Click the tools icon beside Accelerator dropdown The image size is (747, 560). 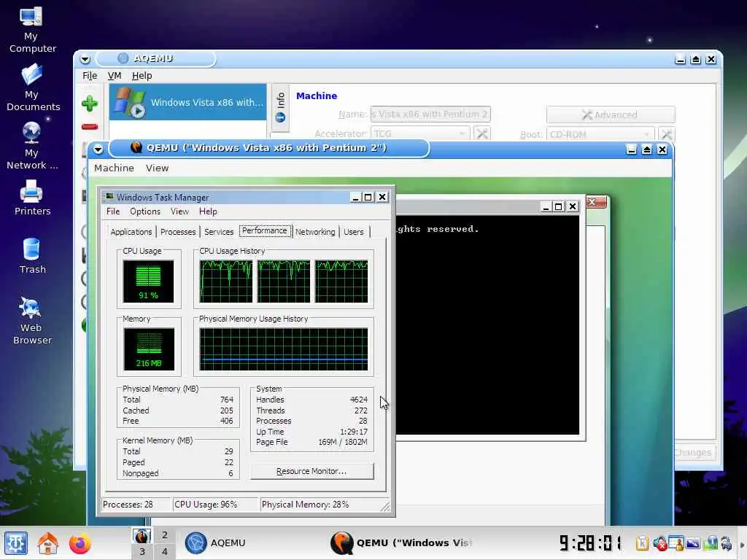482,134
